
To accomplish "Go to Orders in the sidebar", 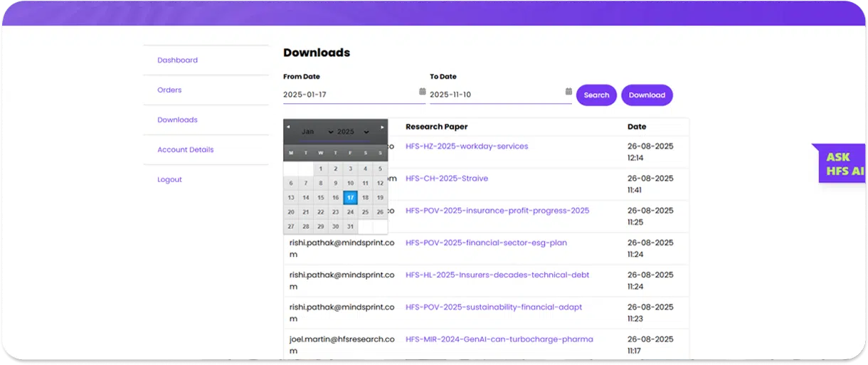I will coord(169,90).
